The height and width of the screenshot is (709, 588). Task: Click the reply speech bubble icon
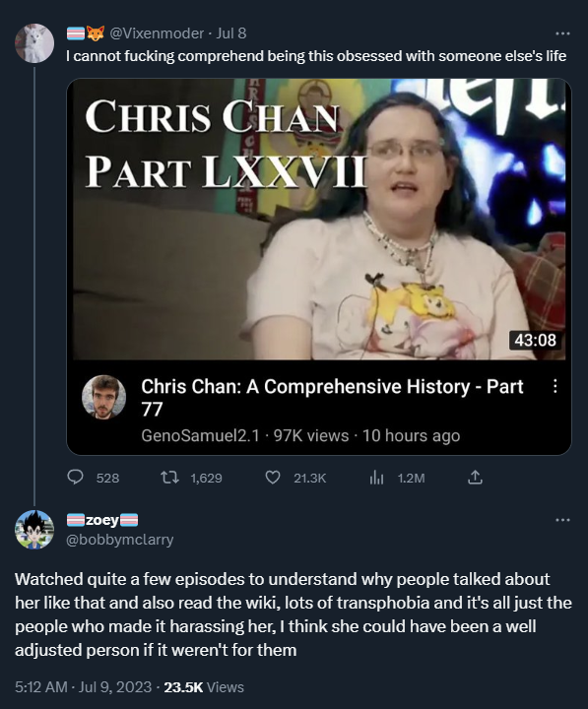(x=75, y=478)
